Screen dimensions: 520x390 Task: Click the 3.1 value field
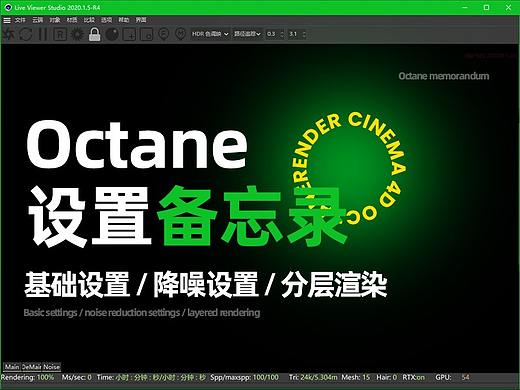pos(294,34)
